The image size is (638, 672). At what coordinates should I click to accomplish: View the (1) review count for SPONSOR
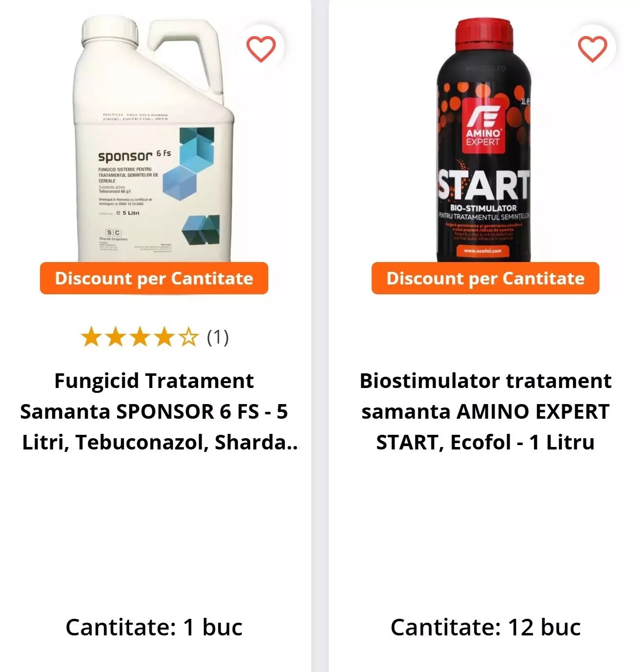point(218,337)
